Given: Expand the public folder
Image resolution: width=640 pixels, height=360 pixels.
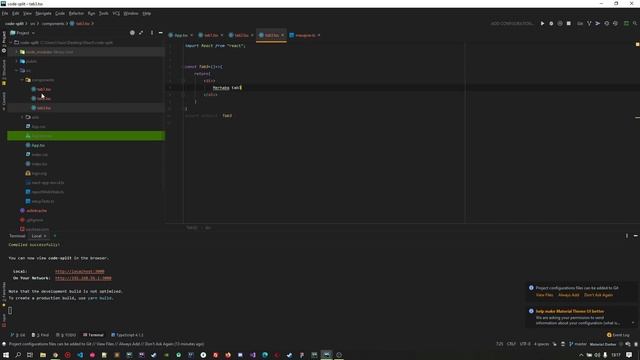Looking at the screenshot, I should [x=17, y=61].
